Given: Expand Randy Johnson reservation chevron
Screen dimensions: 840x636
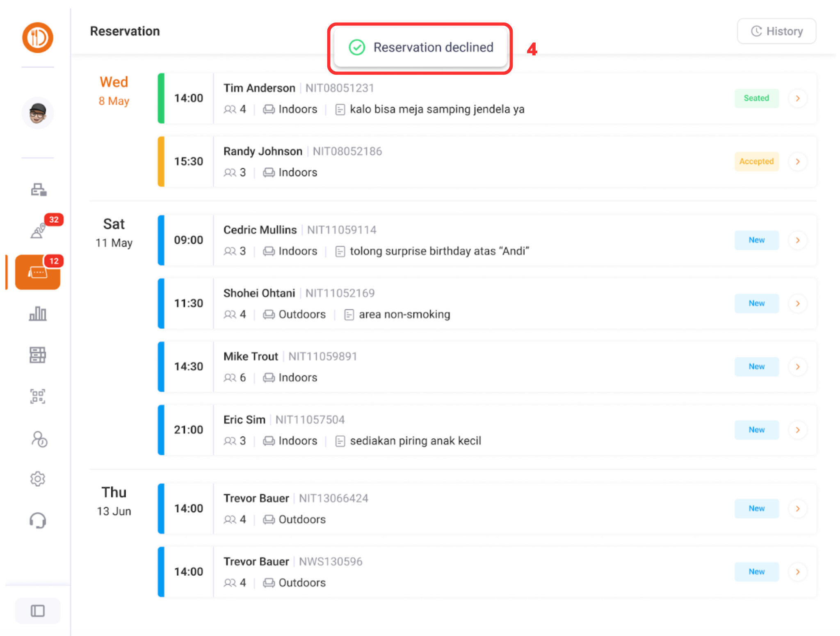Looking at the screenshot, I should [x=797, y=162].
